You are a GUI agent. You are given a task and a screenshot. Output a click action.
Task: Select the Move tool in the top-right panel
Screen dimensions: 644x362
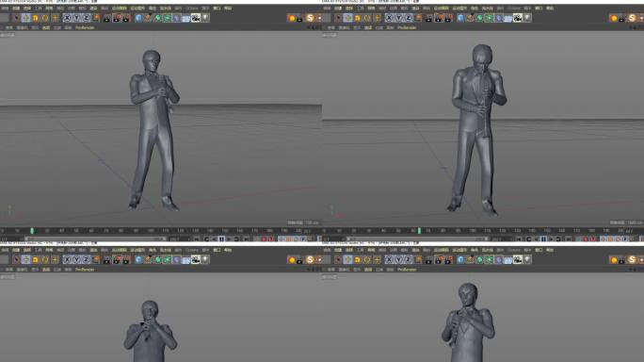(x=347, y=18)
